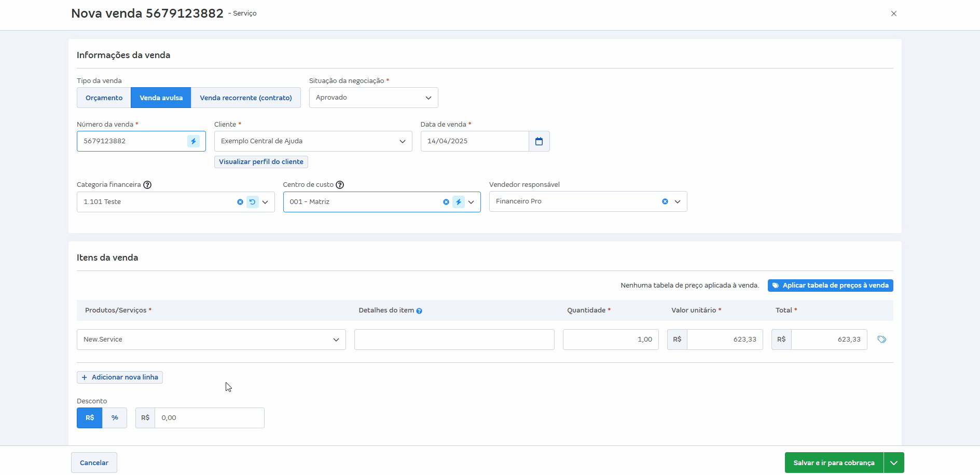Click help icon next to Detalhes do item
This screenshot has width=980, height=475.
pos(419,311)
